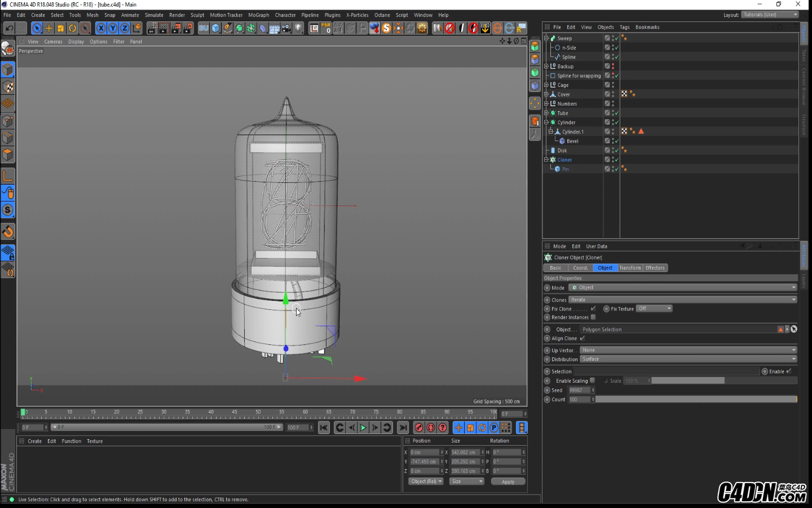Select the Scale tool icon

click(x=61, y=28)
